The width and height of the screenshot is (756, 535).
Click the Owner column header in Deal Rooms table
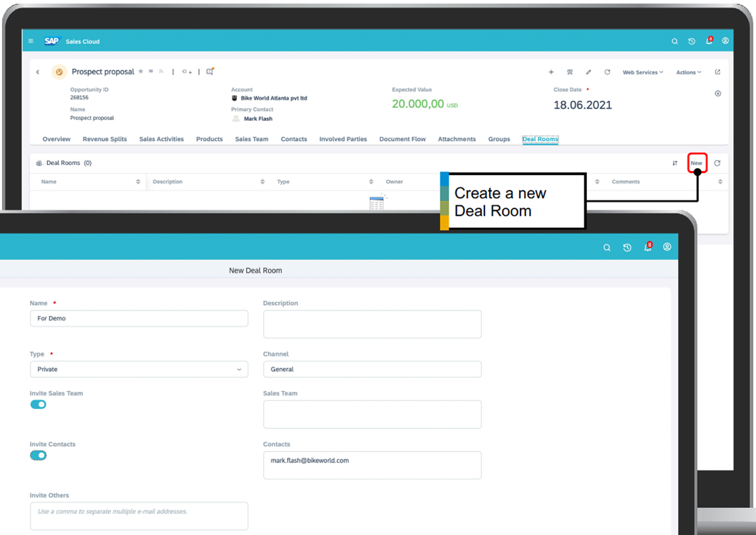(394, 182)
